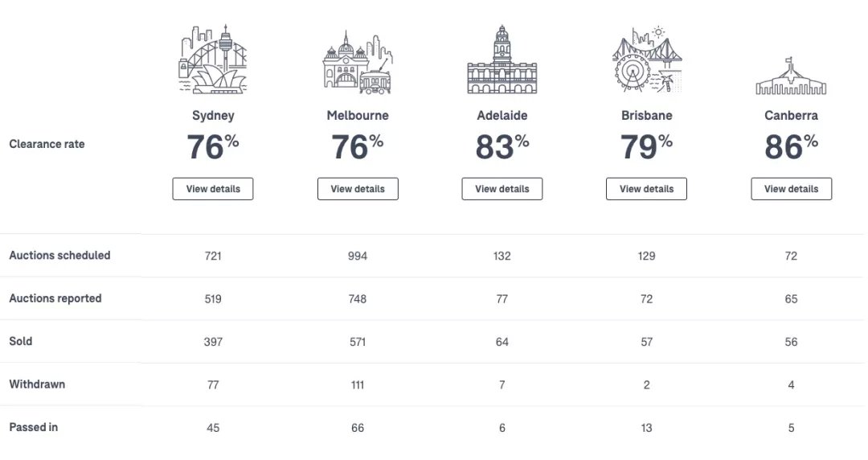Click Brisbane's 79% clearance rate figure
The height and width of the screenshot is (460, 868).
click(x=646, y=147)
